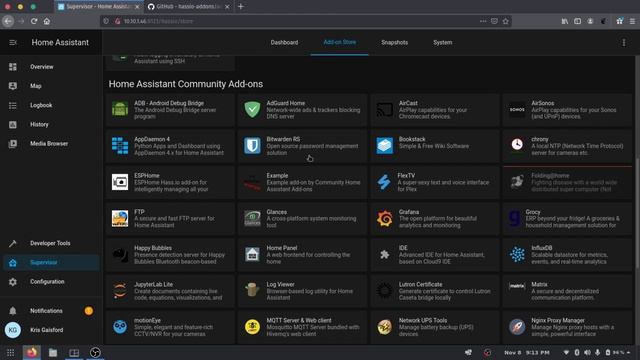This screenshot has height=360, width=640.
Task: Open the Matrix add-on card
Action: 567,291
